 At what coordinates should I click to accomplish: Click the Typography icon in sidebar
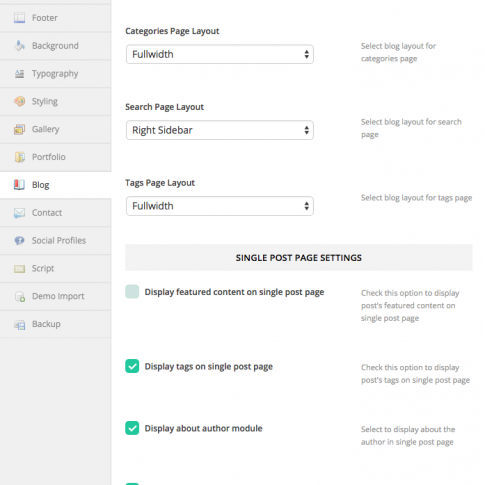(x=19, y=74)
